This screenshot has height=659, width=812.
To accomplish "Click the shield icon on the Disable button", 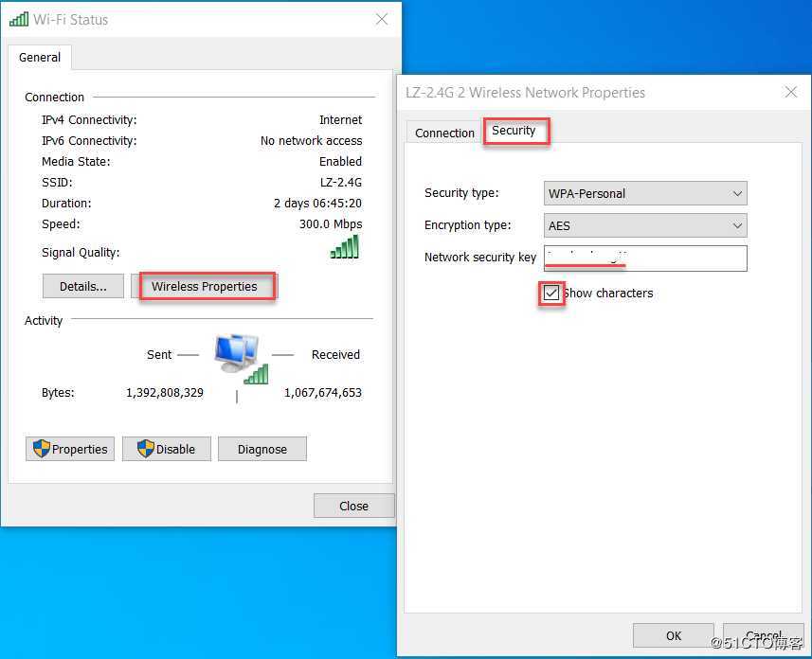I will coord(146,448).
